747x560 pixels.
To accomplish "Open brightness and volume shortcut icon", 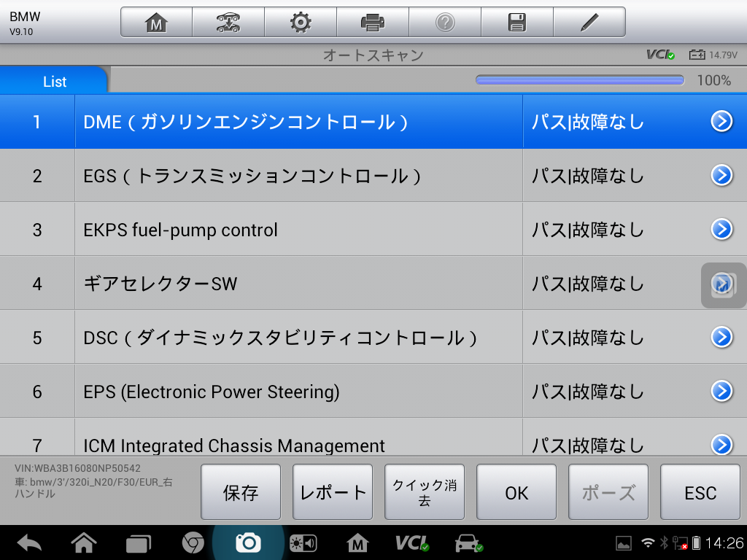I will click(303, 543).
